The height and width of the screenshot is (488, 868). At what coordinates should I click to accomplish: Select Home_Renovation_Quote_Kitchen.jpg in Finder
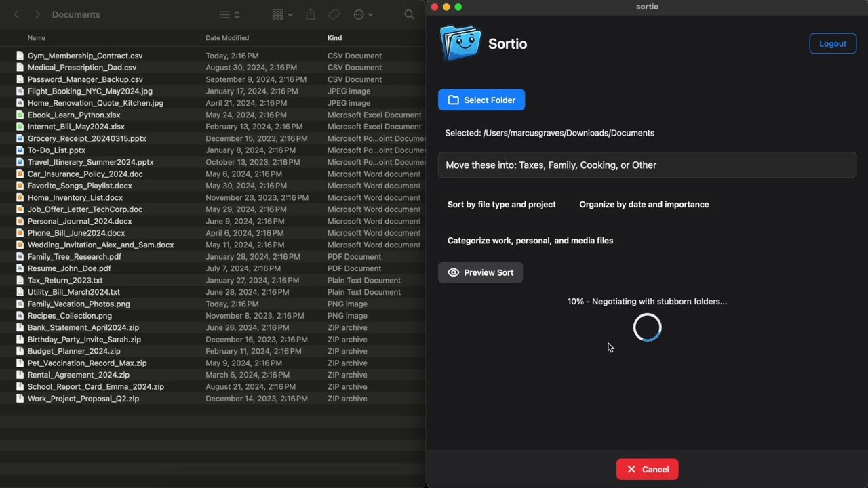pyautogui.click(x=96, y=103)
